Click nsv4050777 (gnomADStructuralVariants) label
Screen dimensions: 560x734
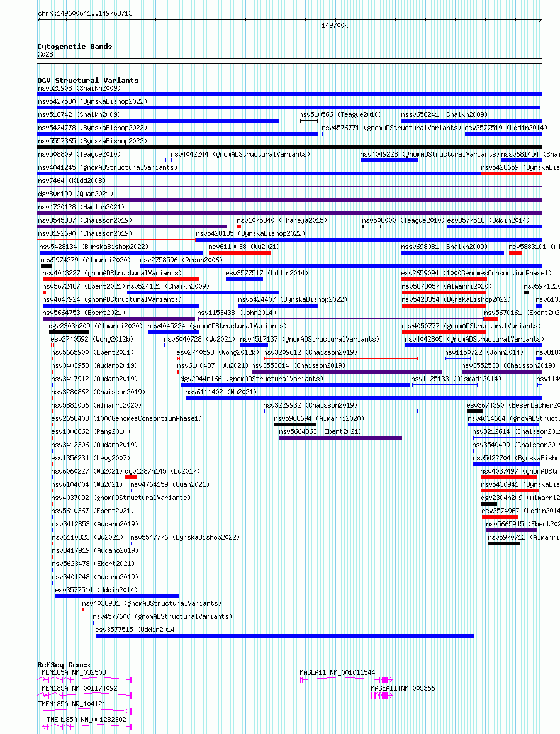point(471,326)
